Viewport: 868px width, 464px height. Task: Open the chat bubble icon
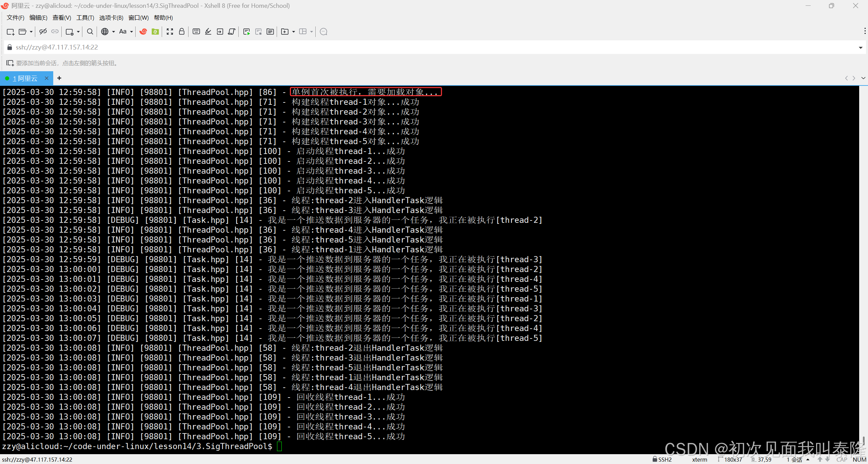323,32
